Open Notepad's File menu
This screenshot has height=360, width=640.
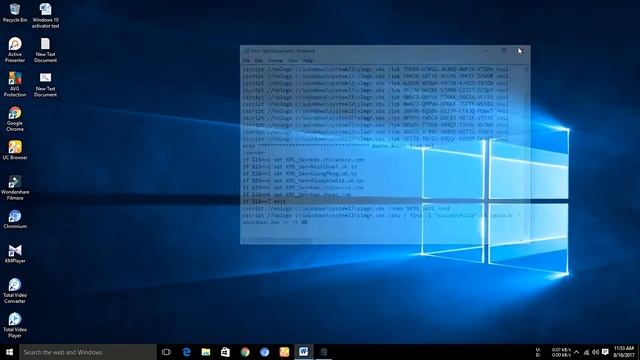click(x=246, y=60)
